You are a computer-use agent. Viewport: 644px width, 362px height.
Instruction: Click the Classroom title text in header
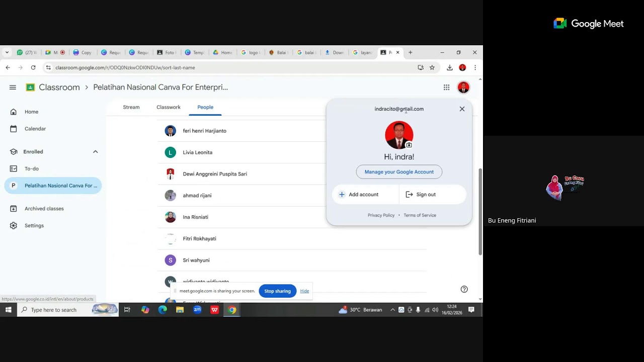(x=59, y=87)
